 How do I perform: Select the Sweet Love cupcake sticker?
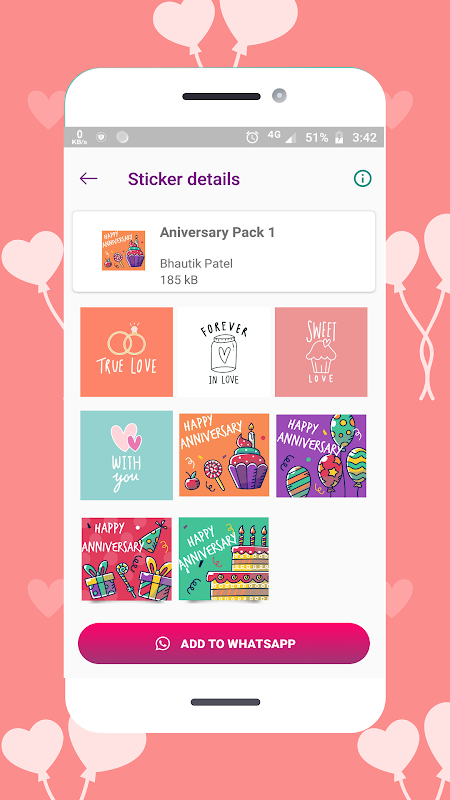[321, 352]
